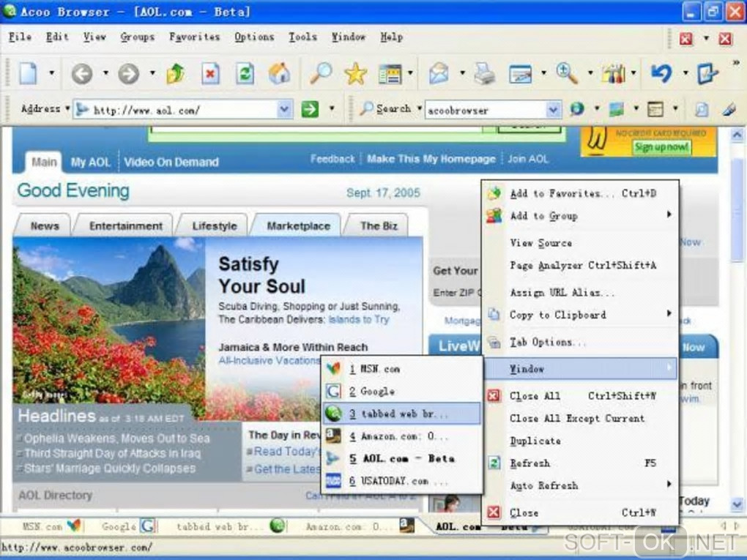This screenshot has height=560, width=747.
Task: Click the page vertical scrollbar down arrow
Action: (737, 504)
